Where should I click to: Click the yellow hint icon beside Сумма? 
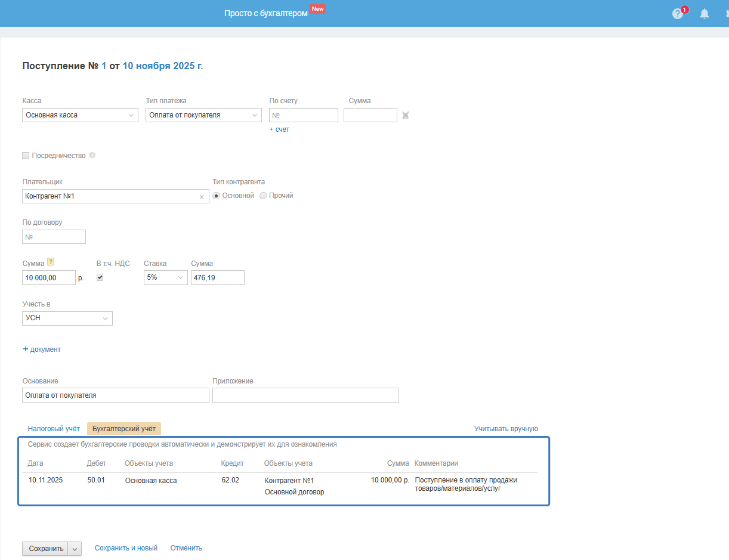tap(50, 261)
